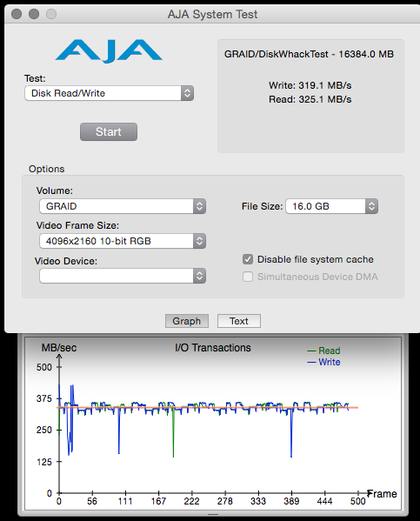
Task: Click the AJA System Test title bar
Action: pos(212,14)
